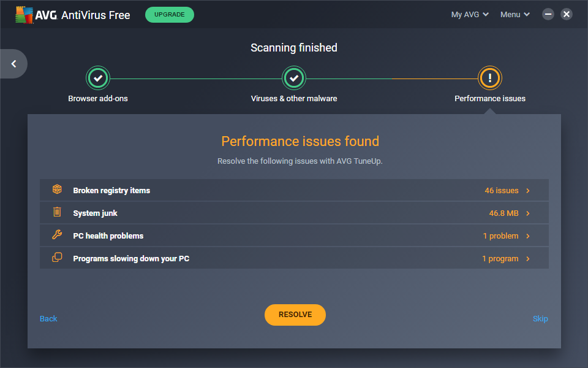Screen dimensions: 588x368
Task: Click the Viruses & other malware checkmark icon
Action: tap(294, 78)
